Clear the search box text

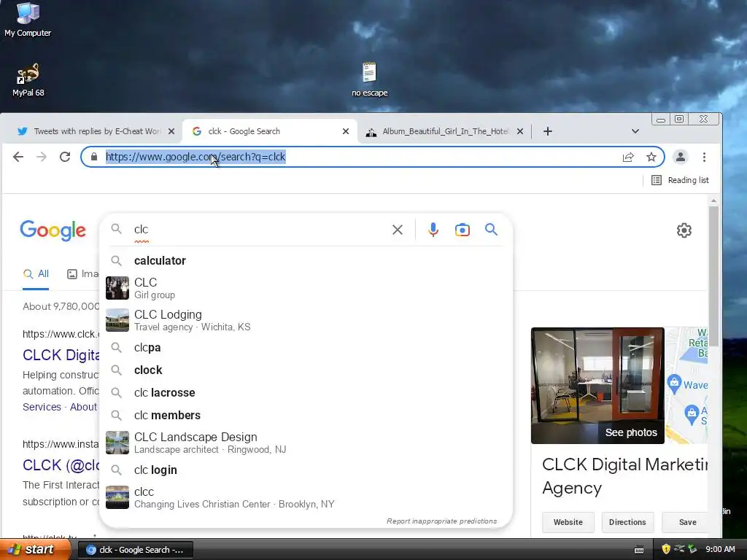tap(398, 230)
